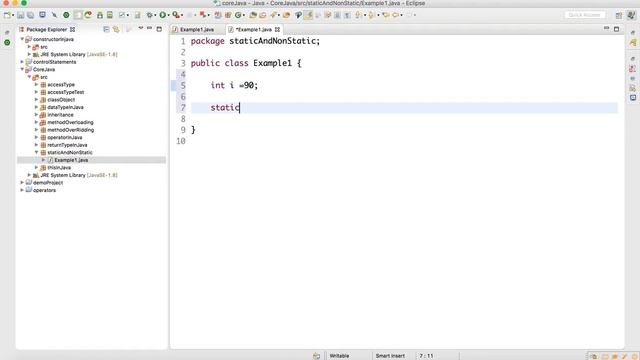Collapse the staticAndNonStatic package
This screenshot has height=360, width=640.
pyautogui.click(x=36, y=152)
